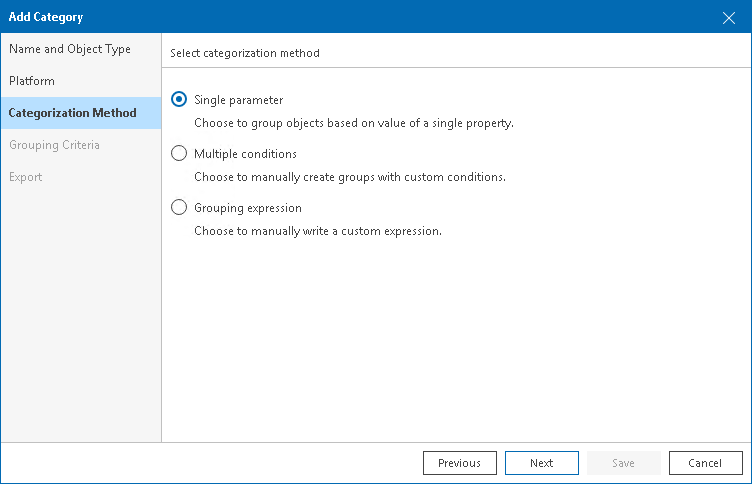Click the Grouping Criteria step

click(54, 145)
